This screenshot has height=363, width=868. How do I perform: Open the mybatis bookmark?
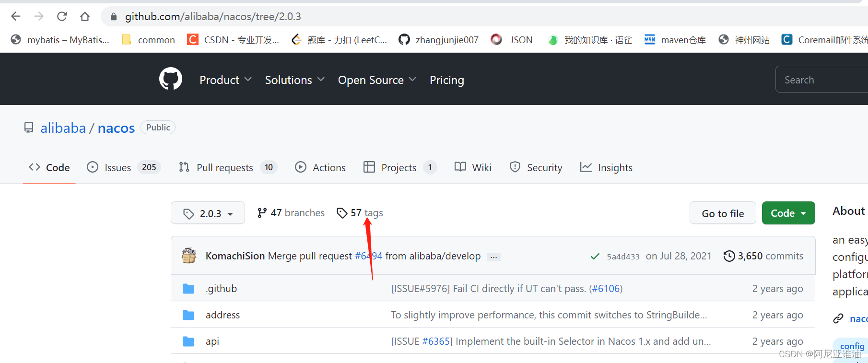pyautogui.click(x=60, y=40)
